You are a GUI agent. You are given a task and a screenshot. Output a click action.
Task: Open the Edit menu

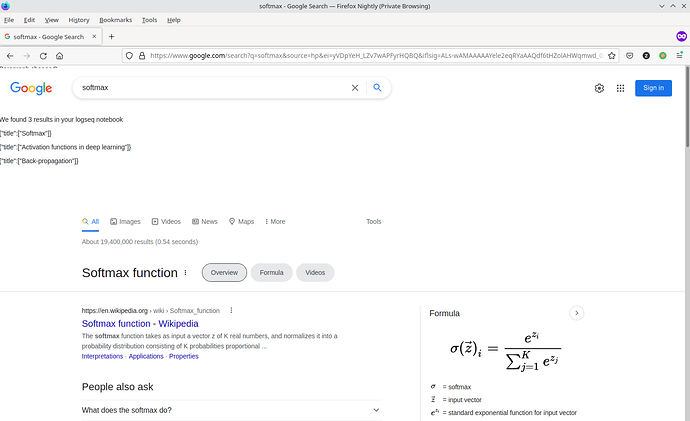coord(29,20)
